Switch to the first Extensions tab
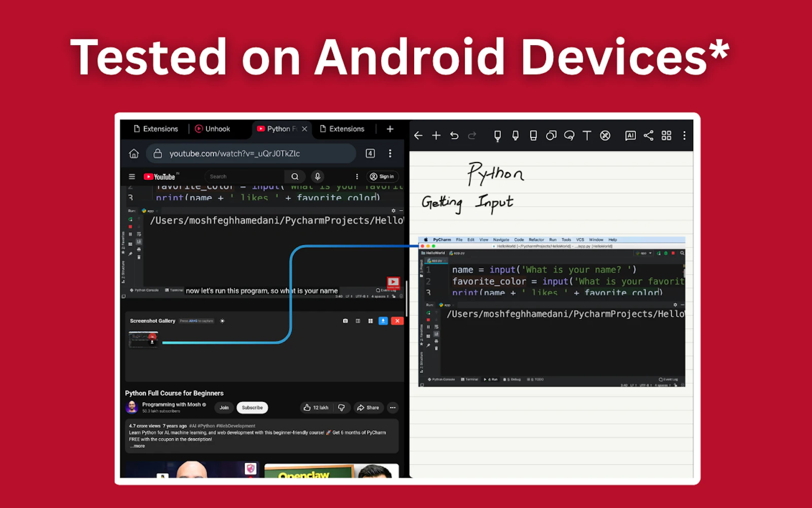Viewport: 812px width, 508px height. tap(156, 129)
